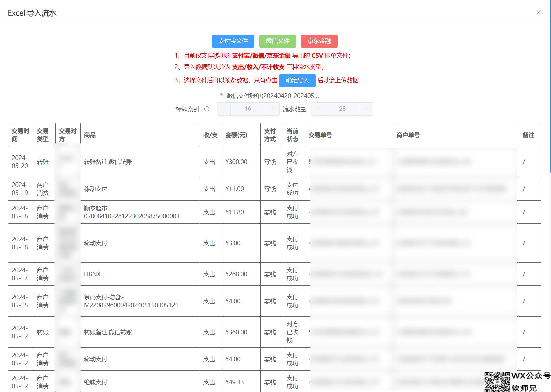Click the 确定导入 confirm button
Viewport: 551px width, 392px height.
pos(297,80)
